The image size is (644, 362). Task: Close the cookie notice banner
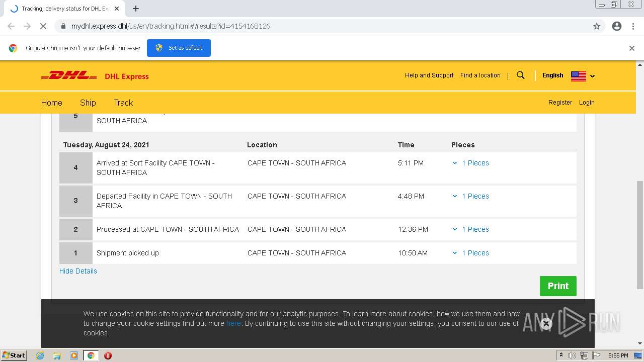(x=546, y=324)
